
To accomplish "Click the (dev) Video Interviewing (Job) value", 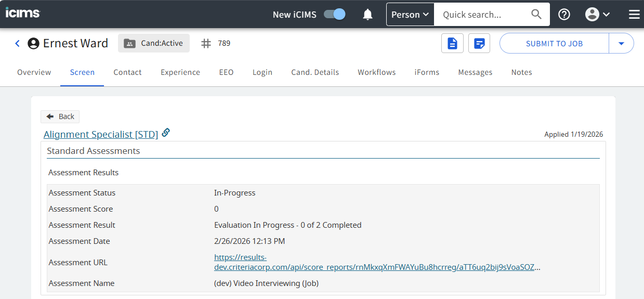I will (x=267, y=283).
